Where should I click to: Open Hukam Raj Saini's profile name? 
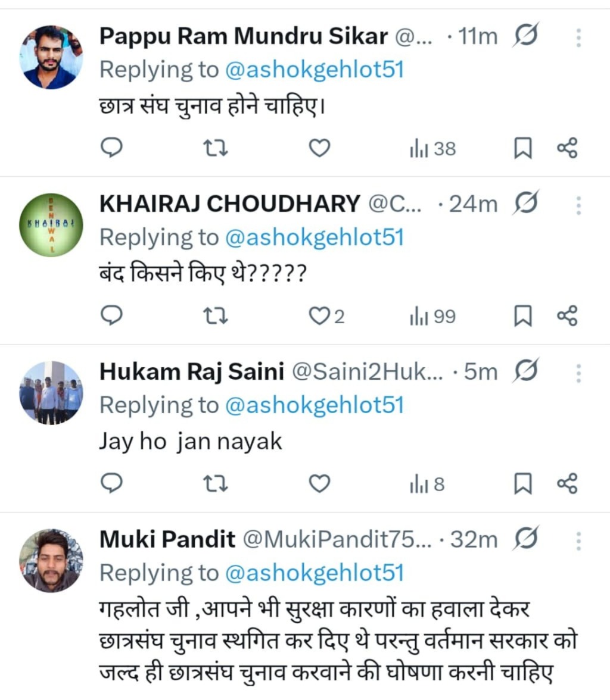191,371
